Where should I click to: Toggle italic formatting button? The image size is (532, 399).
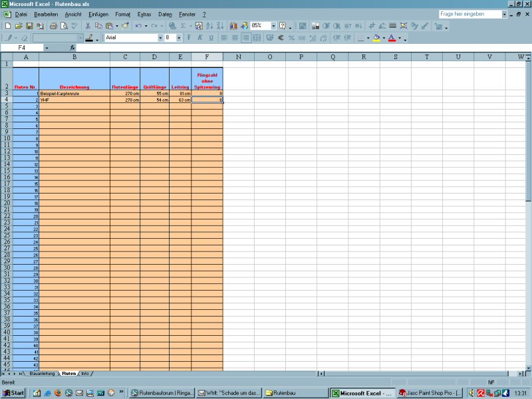point(200,38)
